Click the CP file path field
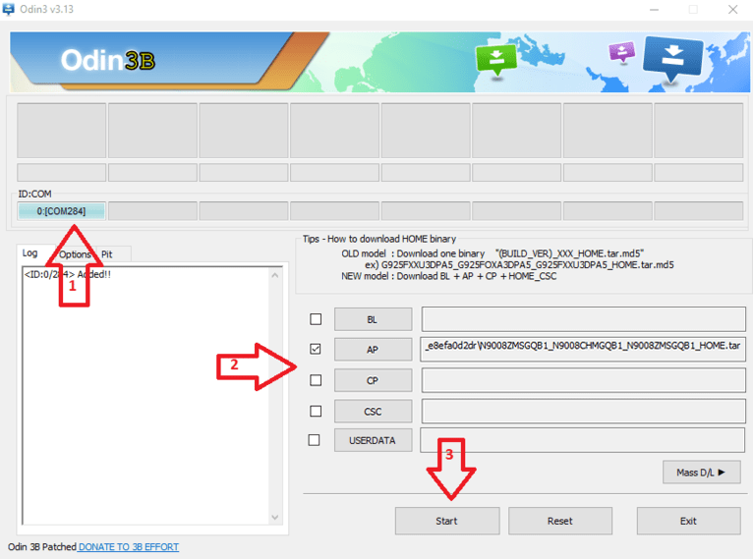The image size is (754, 560). [583, 380]
